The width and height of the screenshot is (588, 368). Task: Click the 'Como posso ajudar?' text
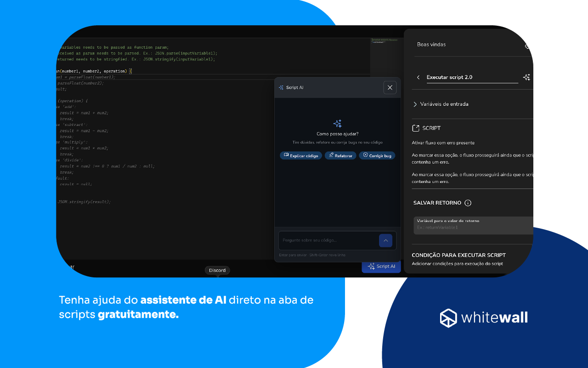338,134
